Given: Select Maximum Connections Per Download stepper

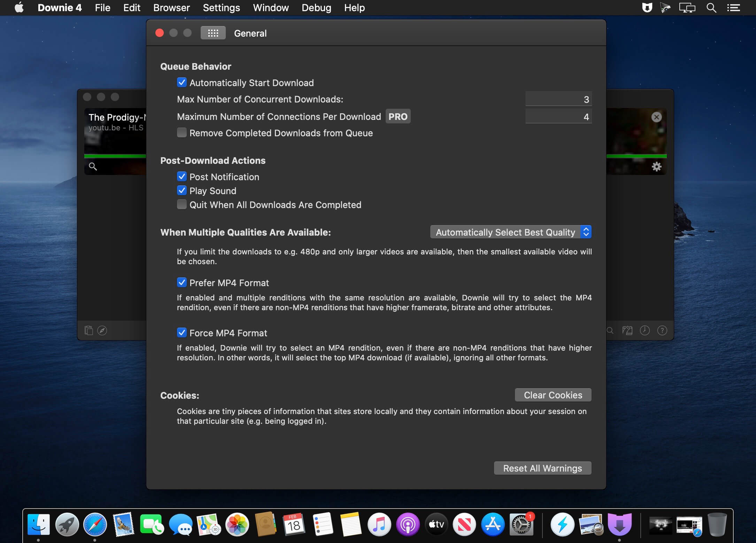Looking at the screenshot, I should (x=558, y=116).
